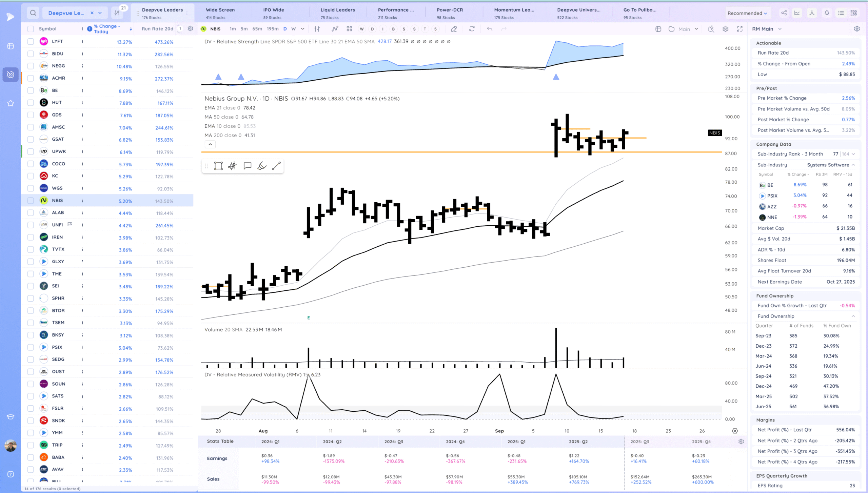
Task: Switch to the Go To Pullba... tab
Action: point(640,13)
